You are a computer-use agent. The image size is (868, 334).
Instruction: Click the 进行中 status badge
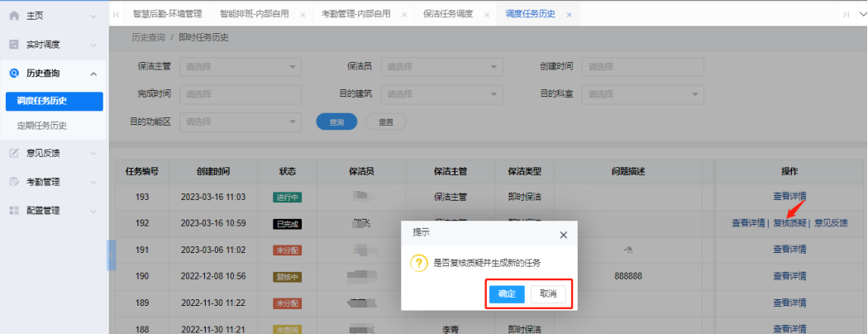pyautogui.click(x=288, y=198)
